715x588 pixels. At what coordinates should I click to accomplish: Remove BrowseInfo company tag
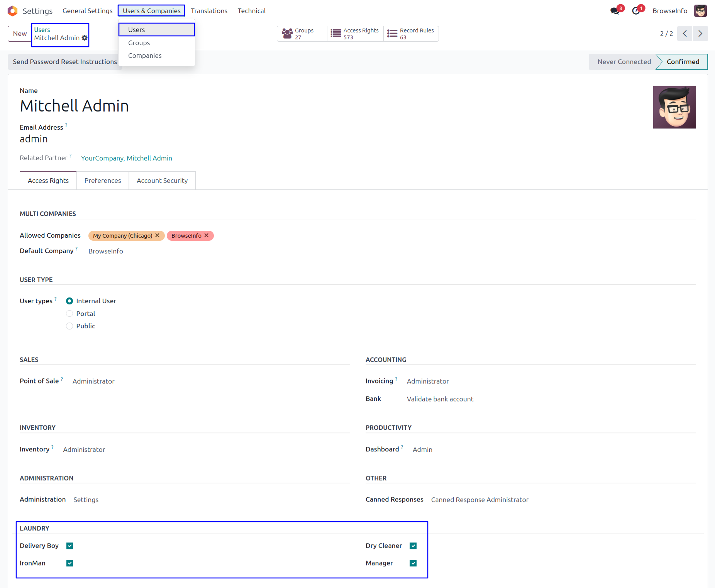click(207, 235)
